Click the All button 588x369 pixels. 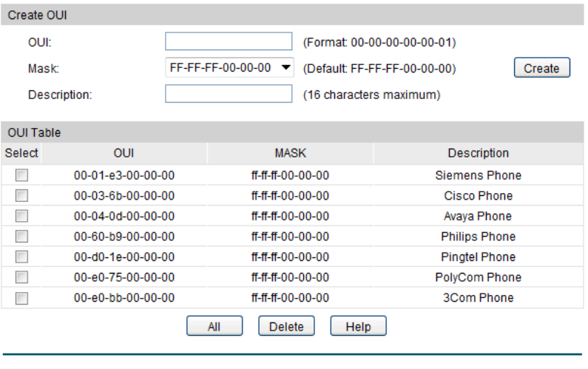pyautogui.click(x=214, y=326)
